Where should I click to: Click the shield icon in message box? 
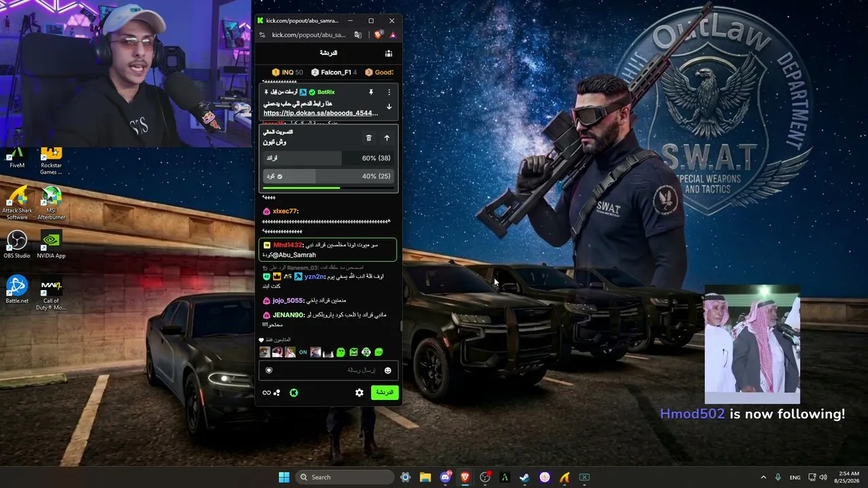(x=269, y=370)
